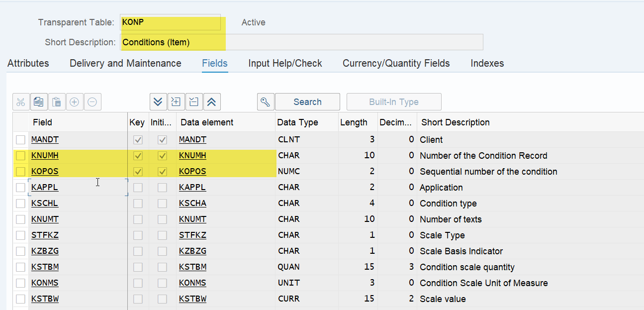Click the Search button
The width and height of the screenshot is (644, 310).
tap(307, 102)
